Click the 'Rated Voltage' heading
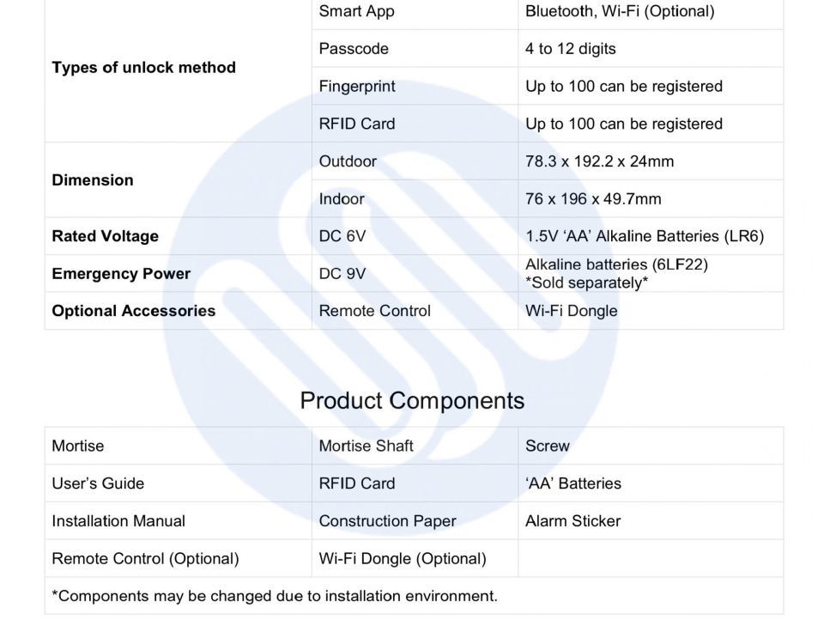This screenshot has height=644, width=824. 105,236
